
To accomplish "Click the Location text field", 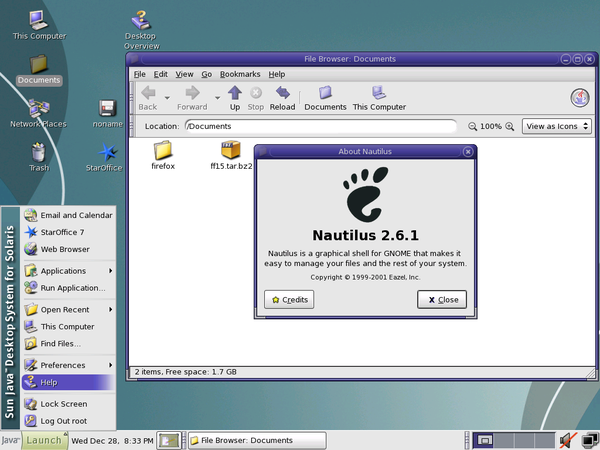I will [x=321, y=126].
